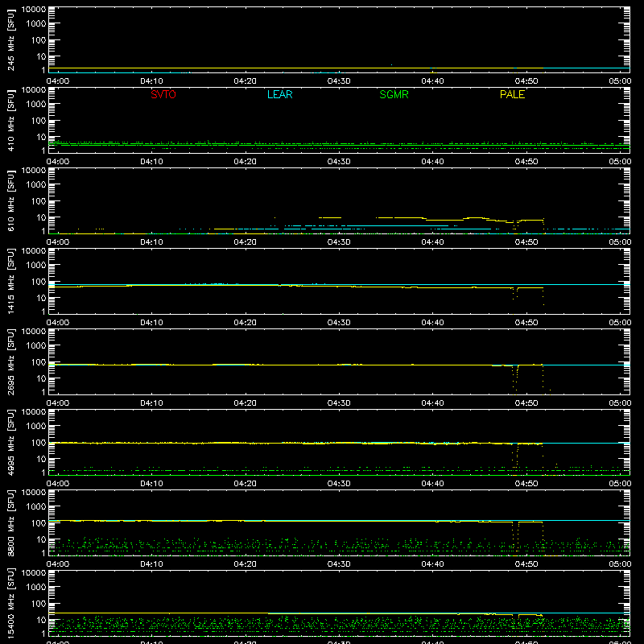The width and height of the screenshot is (644, 644).
Task: Click the 10000 tick of 15400 MHz panel
Action: (34, 573)
